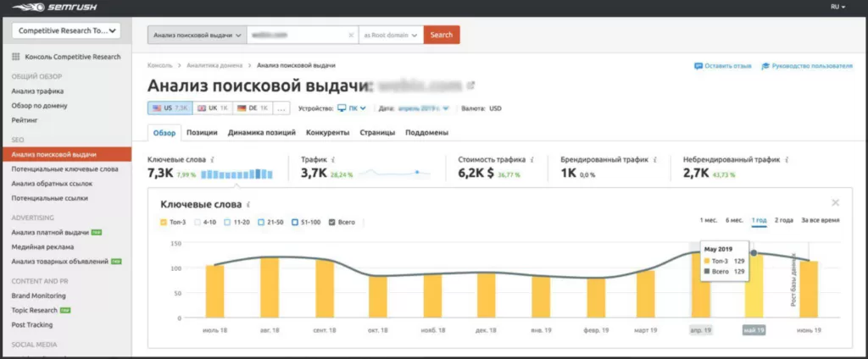Click the traffic trend sparkline
This screenshot has width=868, height=359.
click(393, 173)
